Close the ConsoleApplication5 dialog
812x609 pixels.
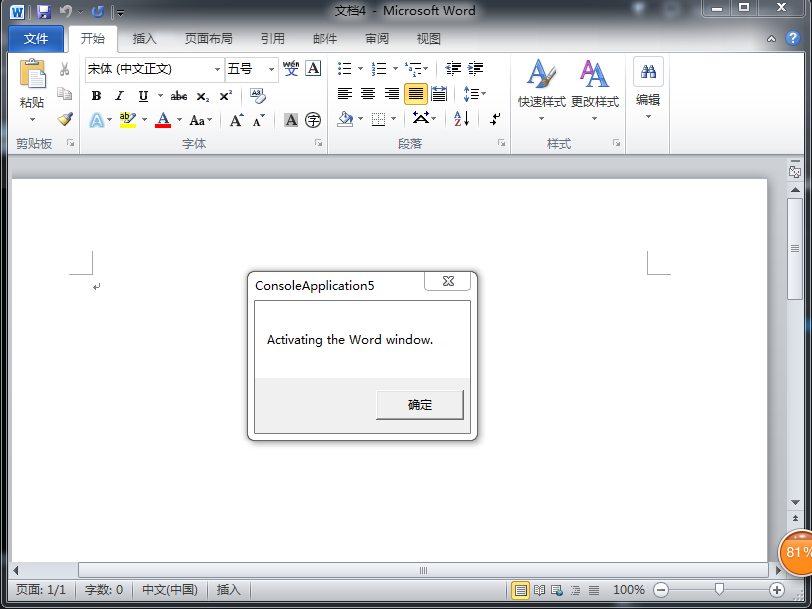pyautogui.click(x=448, y=281)
